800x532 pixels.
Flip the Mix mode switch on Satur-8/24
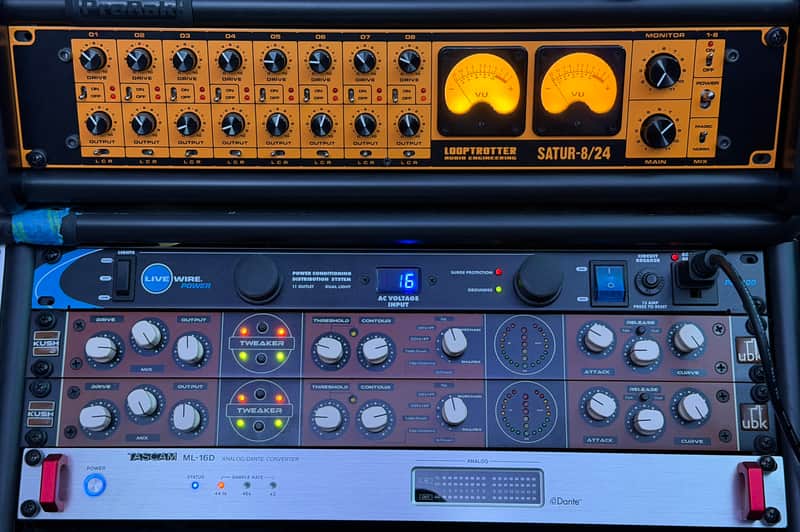tap(703, 137)
